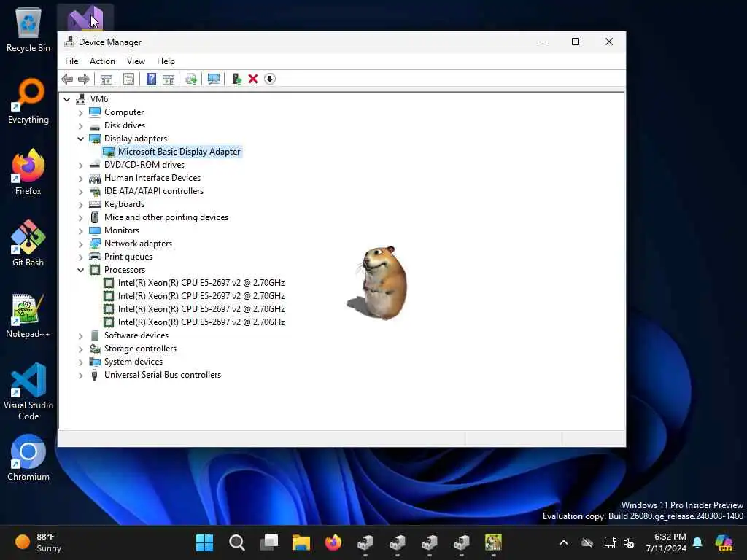Expand the Keyboards category

[x=80, y=205]
